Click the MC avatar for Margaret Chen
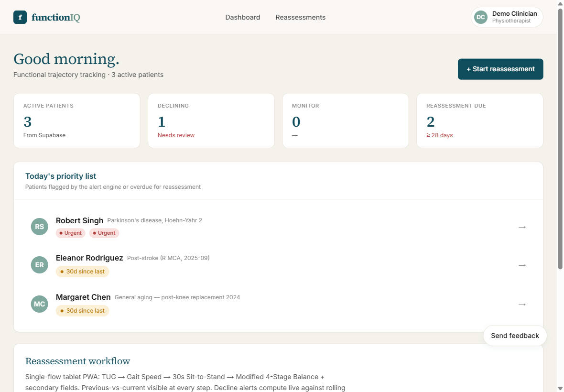The image size is (564, 392). point(40,304)
